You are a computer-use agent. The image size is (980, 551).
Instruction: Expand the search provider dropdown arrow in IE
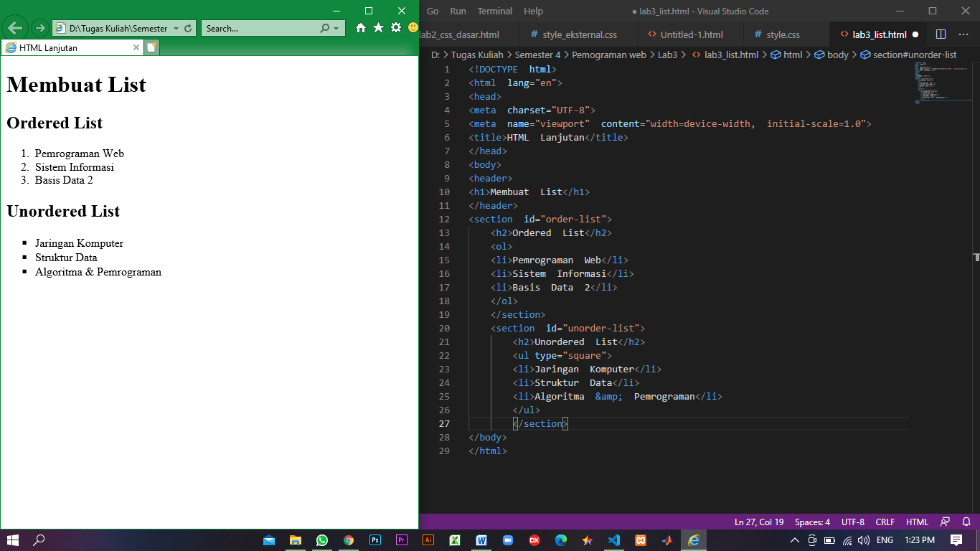[x=336, y=29]
